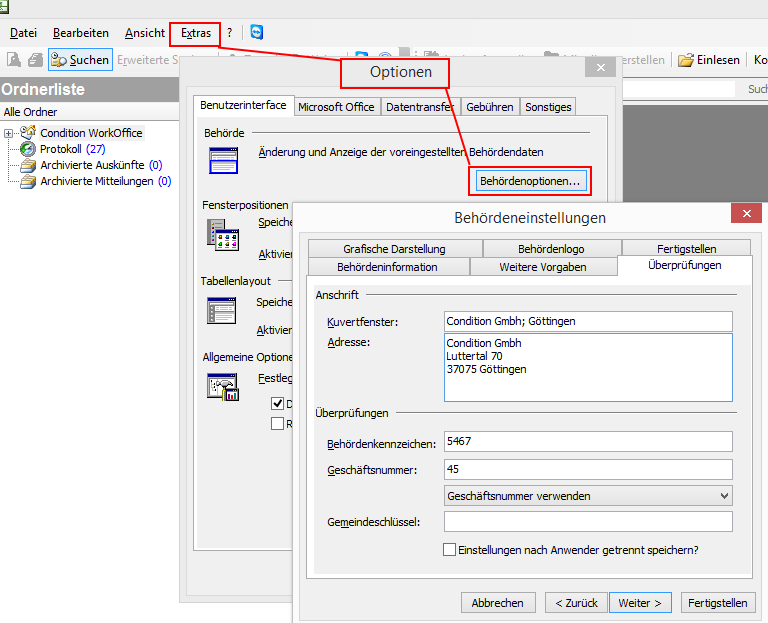Click the Fertigstellen button
This screenshot has height=623, width=768.
[x=718, y=603]
